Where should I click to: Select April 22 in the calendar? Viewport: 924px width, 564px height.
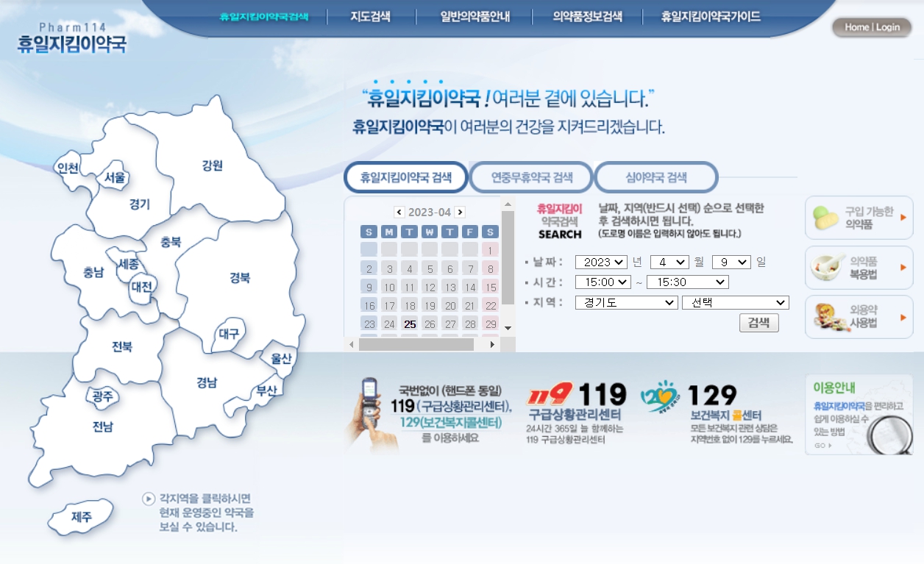click(490, 305)
